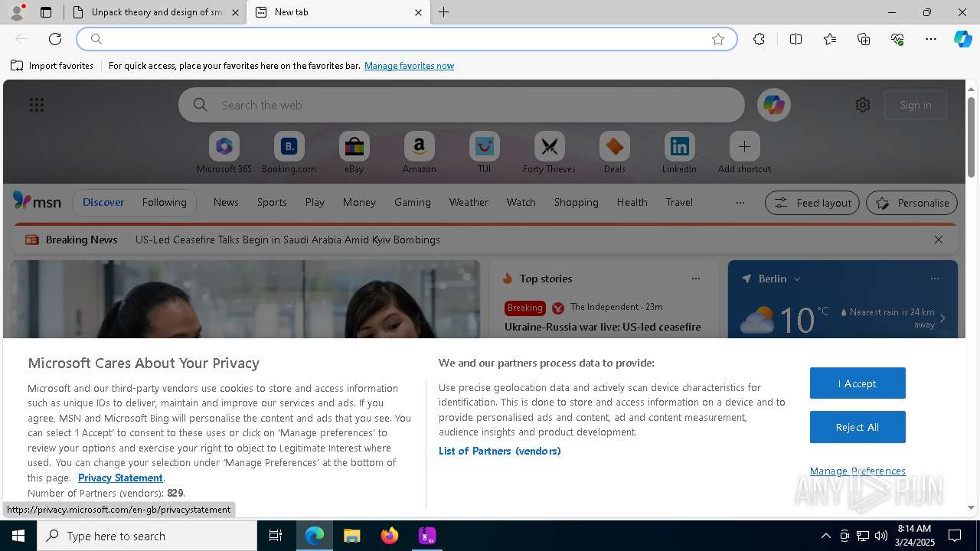Image resolution: width=980 pixels, height=551 pixels.
Task: Open US-Led Ceasefire Talks breaking headline
Action: coord(287,240)
